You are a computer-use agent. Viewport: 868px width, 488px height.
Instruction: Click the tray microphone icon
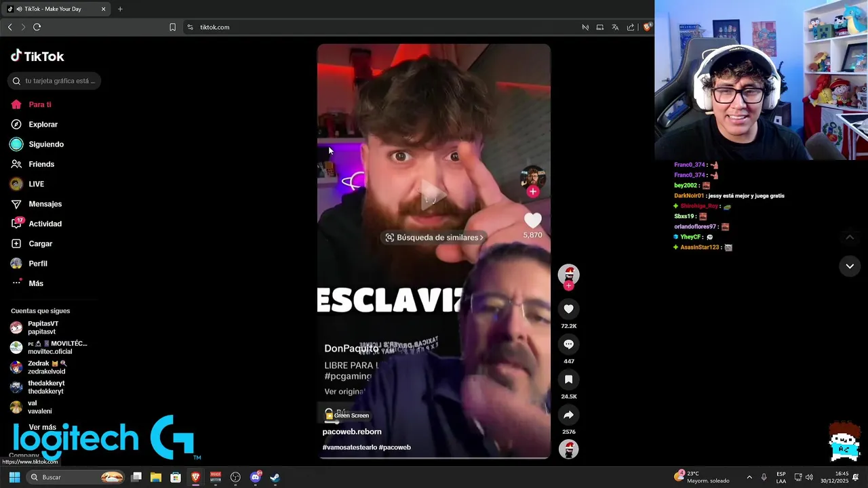click(x=764, y=477)
